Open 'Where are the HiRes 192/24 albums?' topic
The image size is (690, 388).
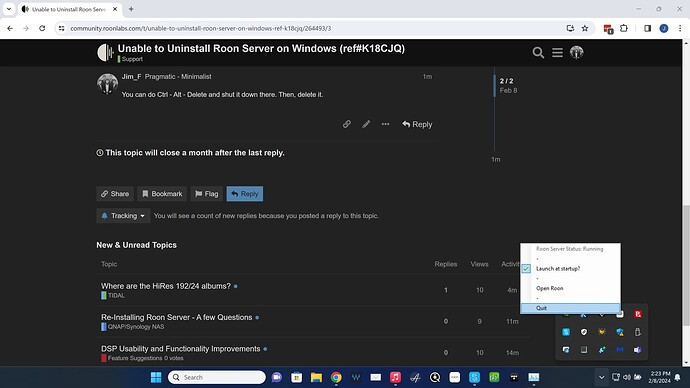pos(166,286)
